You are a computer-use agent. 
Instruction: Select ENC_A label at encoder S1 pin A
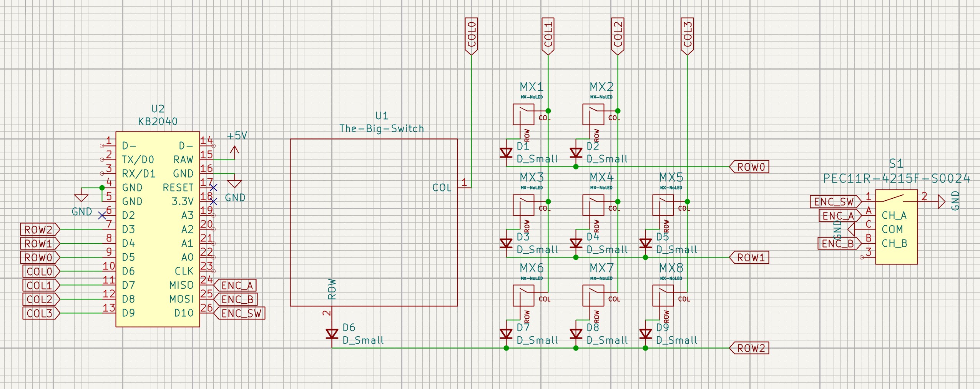click(840, 216)
